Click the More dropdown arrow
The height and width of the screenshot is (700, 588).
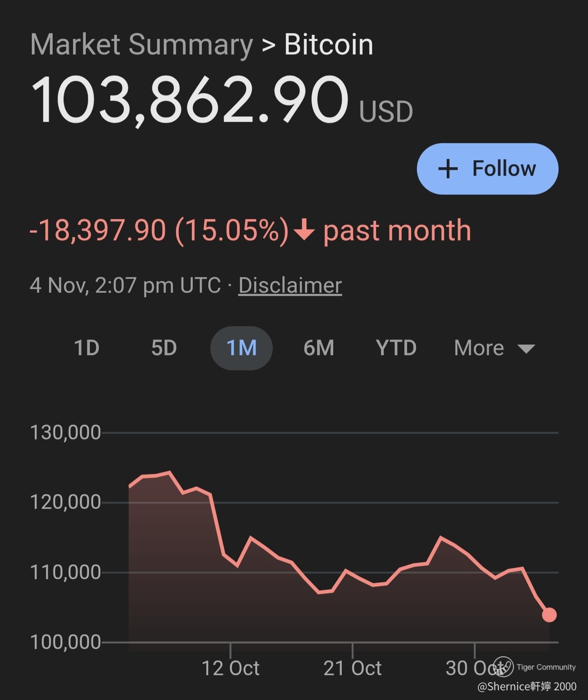526,349
